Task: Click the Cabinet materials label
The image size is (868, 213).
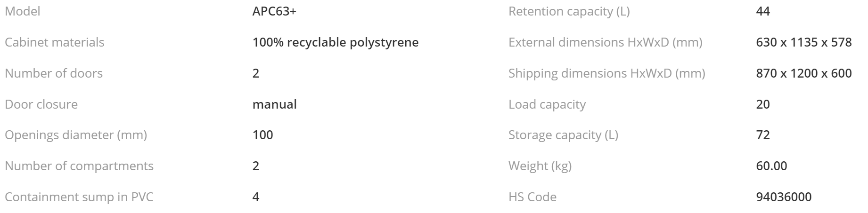Action: point(55,42)
